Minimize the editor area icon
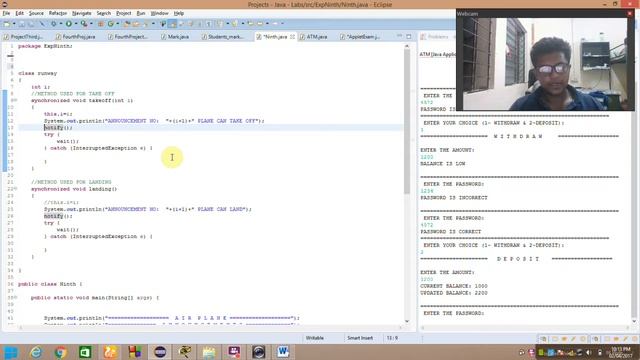Viewport: 640px width, 360px height. coord(400,36)
